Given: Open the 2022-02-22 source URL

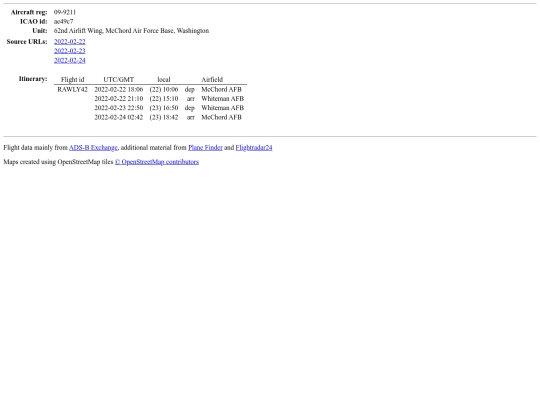Looking at the screenshot, I should [x=70, y=42].
